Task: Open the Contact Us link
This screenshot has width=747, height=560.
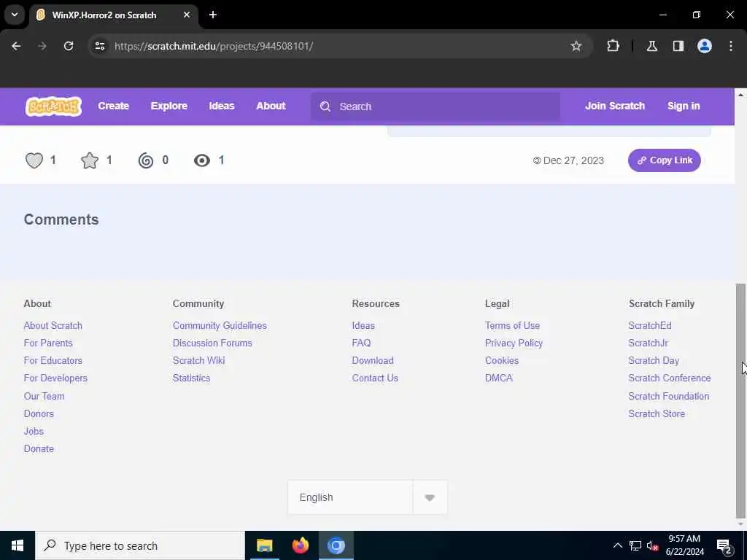Action: (x=375, y=378)
